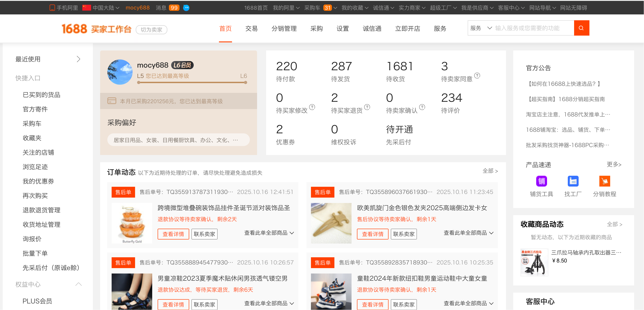This screenshot has width=644, height=310.
Task: Click 联系卖家 for boys sandals order
Action: click(x=204, y=305)
